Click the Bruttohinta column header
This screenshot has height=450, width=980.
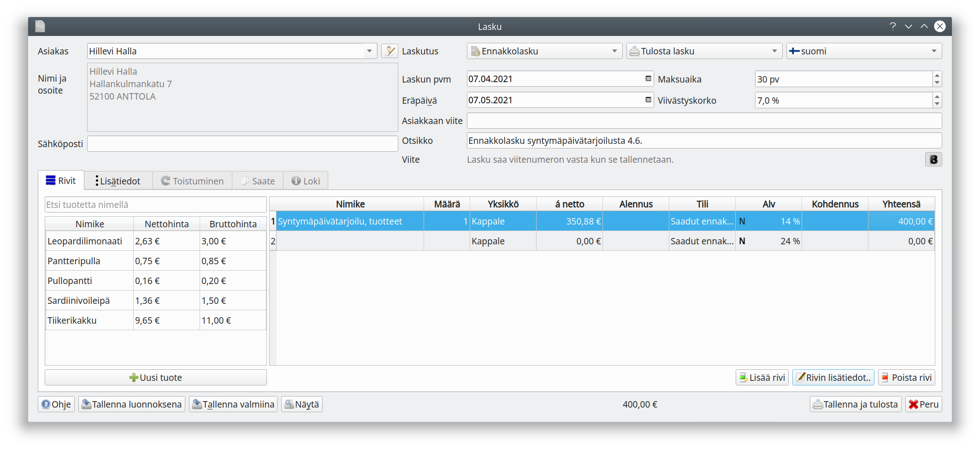(x=233, y=224)
